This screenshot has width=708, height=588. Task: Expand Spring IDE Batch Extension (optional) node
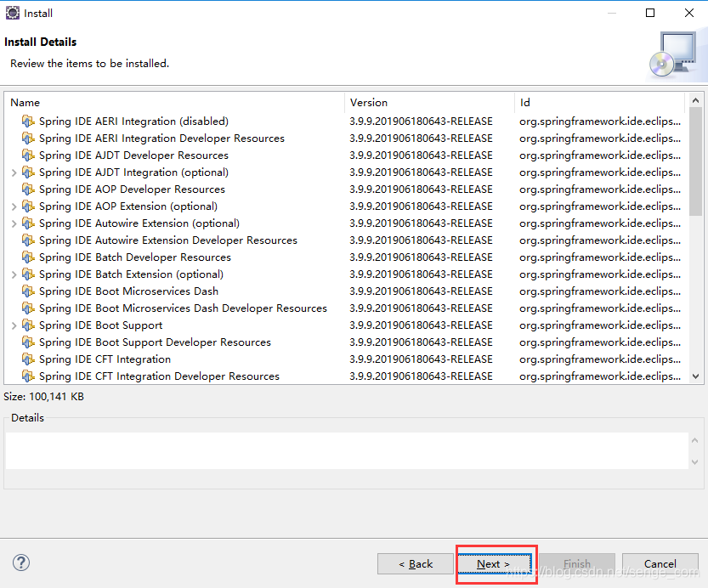click(14, 274)
